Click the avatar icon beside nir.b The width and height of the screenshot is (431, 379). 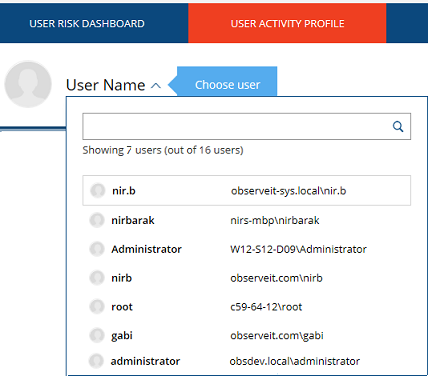(x=98, y=191)
